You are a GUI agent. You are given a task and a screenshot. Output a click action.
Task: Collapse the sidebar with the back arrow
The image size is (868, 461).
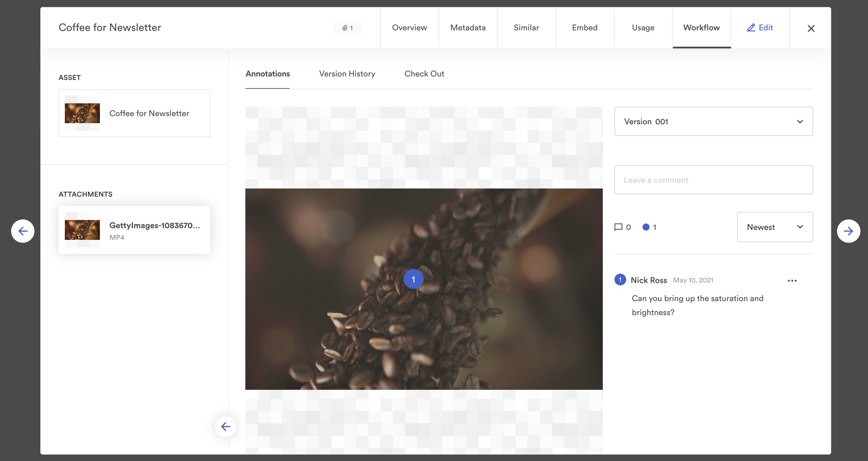[225, 427]
